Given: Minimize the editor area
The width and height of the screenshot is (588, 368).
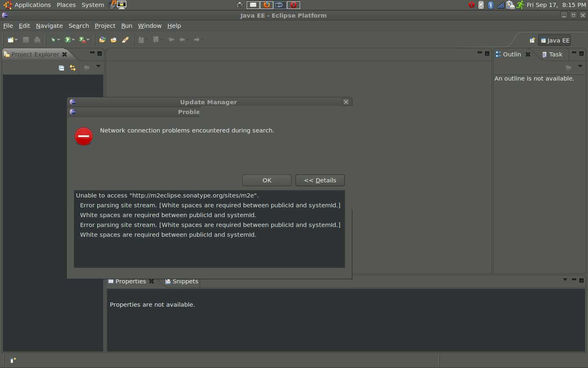Looking at the screenshot, I should 480,53.
